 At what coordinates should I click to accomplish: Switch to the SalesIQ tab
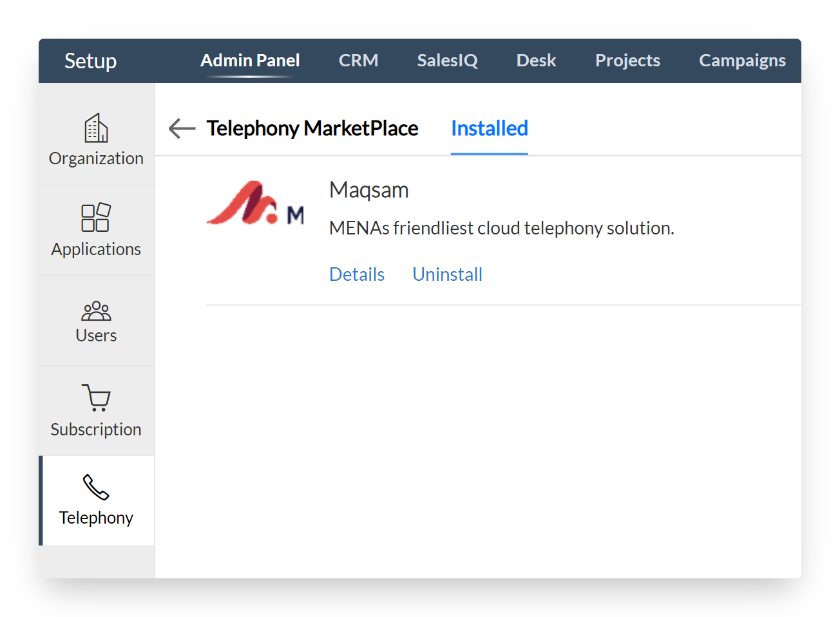click(x=447, y=61)
